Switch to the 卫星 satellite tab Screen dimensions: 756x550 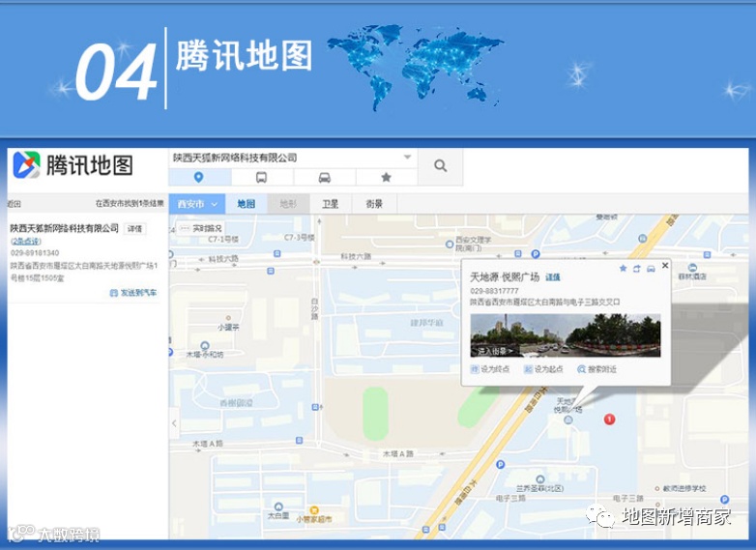[x=331, y=204]
